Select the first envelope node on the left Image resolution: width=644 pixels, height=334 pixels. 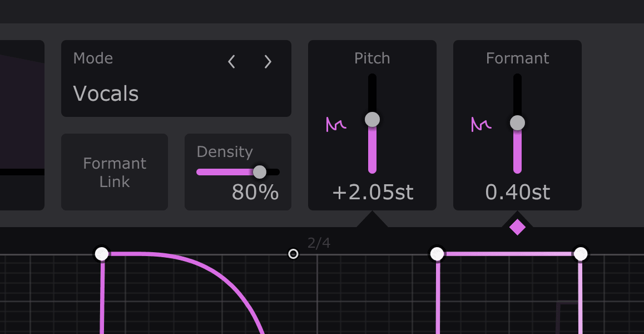point(102,254)
